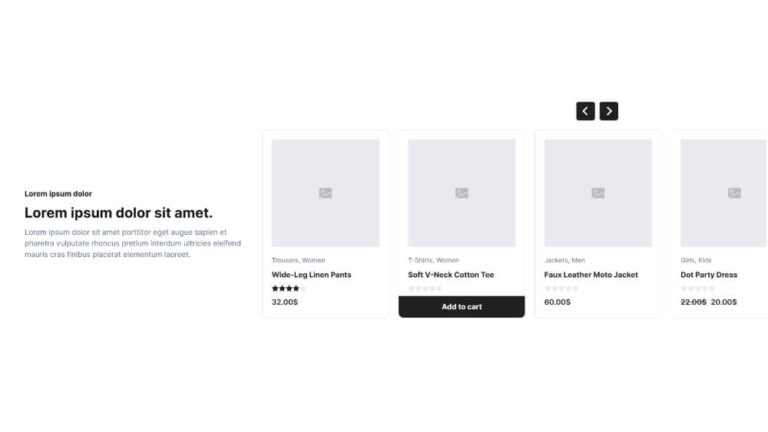768x432 pixels.
Task: Open the Faux Leather Moto Jacket image
Action: (x=597, y=193)
